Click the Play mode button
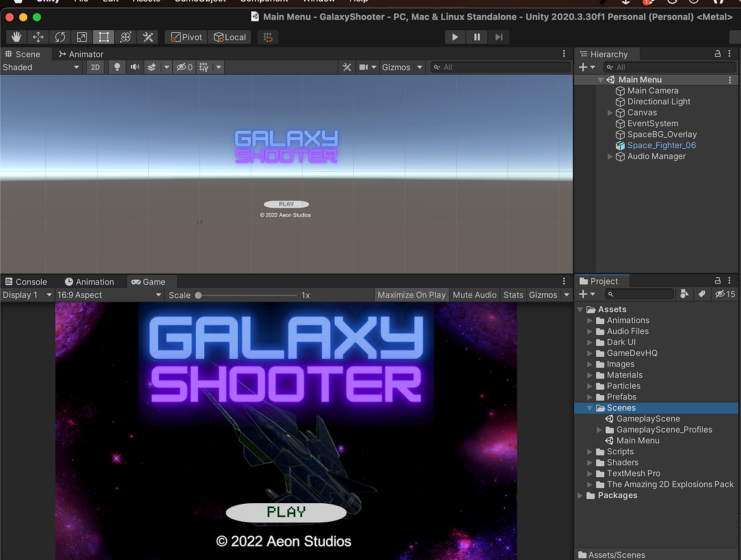The width and height of the screenshot is (741, 560). [x=455, y=37]
